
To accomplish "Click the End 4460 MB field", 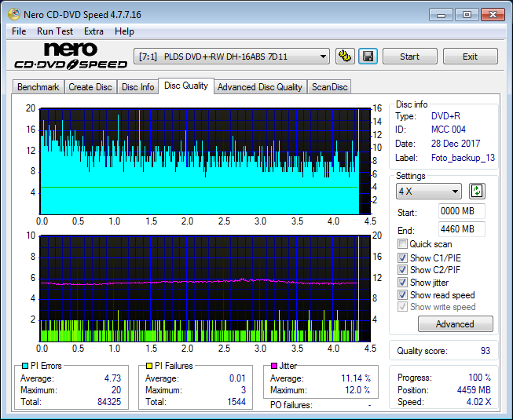I will [x=461, y=229].
